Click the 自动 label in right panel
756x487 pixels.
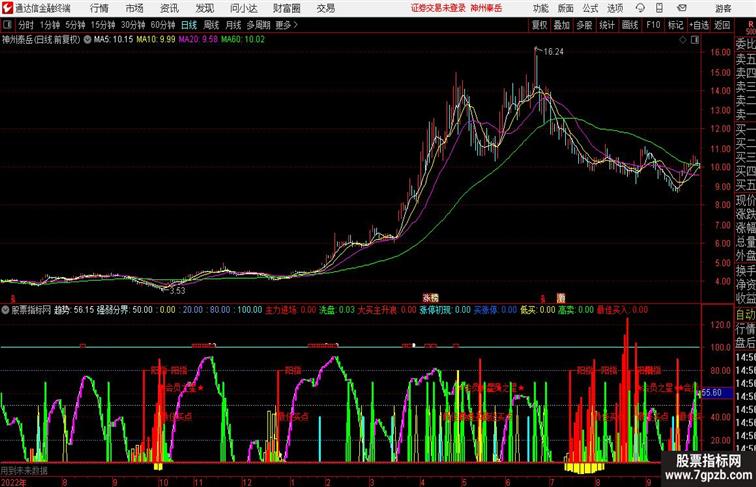coord(745,315)
